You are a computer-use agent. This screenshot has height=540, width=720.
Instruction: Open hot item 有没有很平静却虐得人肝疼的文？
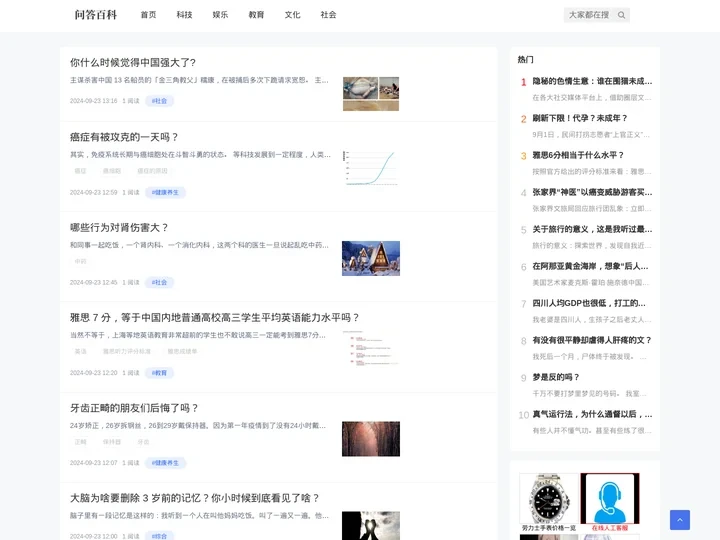[x=592, y=340]
